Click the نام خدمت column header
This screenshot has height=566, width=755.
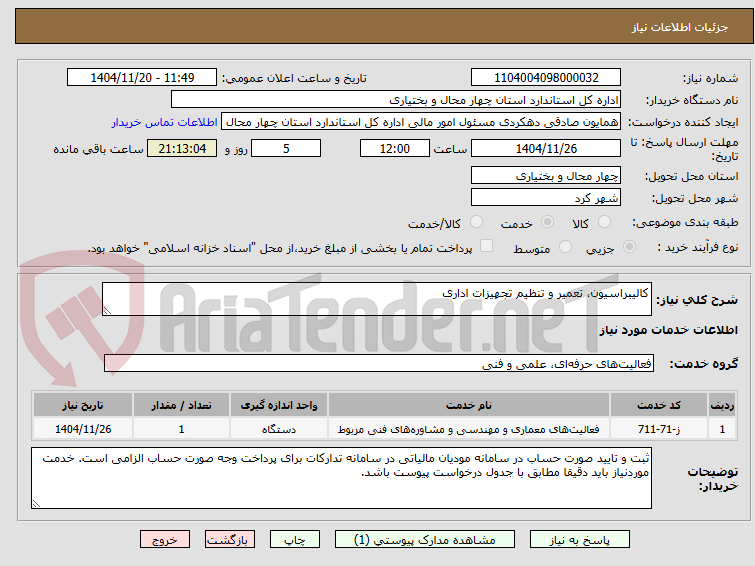coord(469,405)
